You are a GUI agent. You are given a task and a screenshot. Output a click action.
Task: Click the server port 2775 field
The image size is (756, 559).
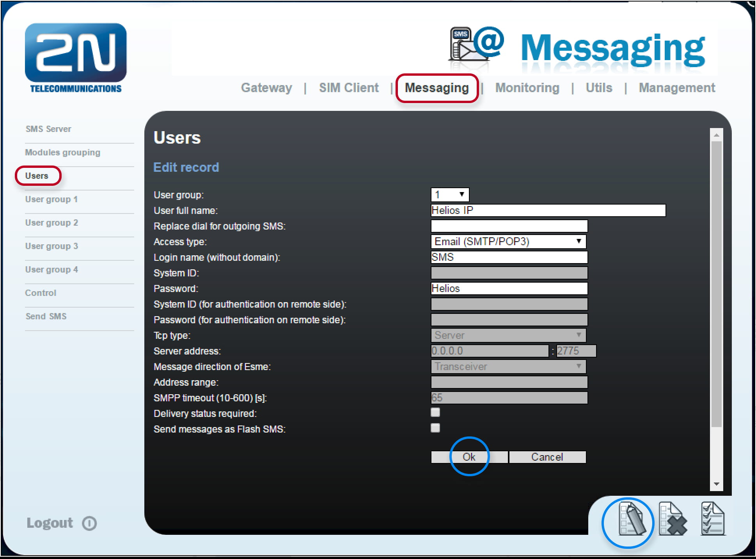[576, 351]
